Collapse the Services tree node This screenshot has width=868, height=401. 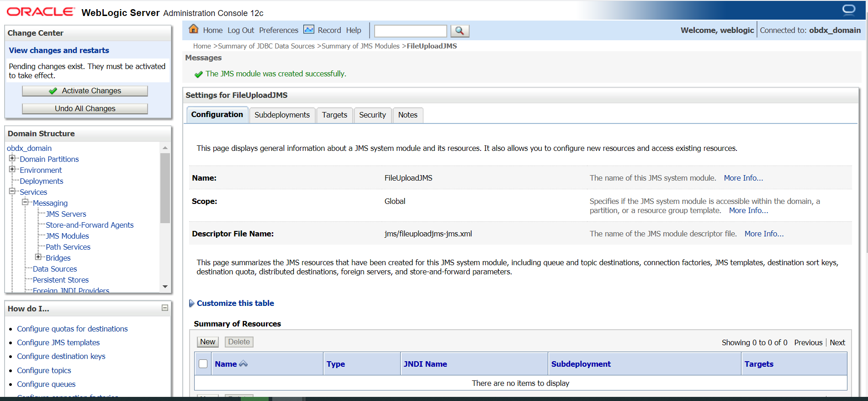click(x=12, y=191)
